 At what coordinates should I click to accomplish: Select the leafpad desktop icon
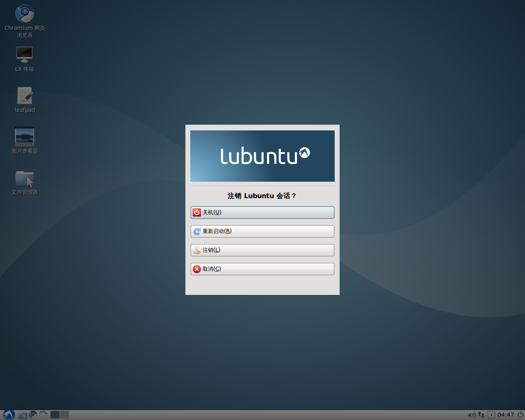click(x=25, y=100)
